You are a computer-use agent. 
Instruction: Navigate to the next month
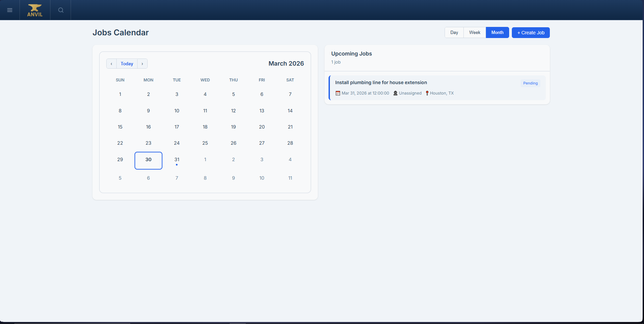click(142, 64)
